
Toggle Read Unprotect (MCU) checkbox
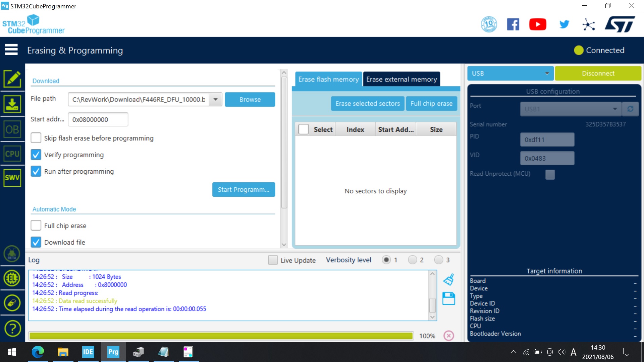550,174
